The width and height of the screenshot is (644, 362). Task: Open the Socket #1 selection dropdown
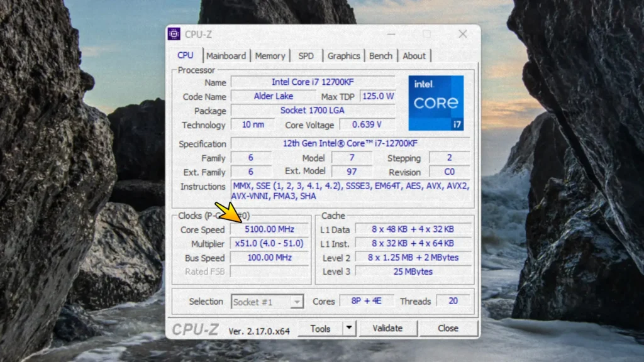click(x=267, y=302)
